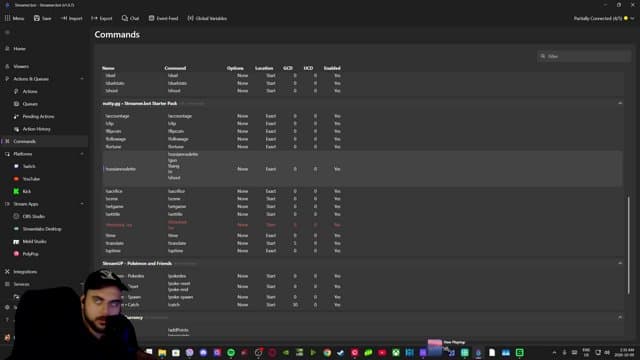
Task: Click the Save toolbar button
Action: 42,18
